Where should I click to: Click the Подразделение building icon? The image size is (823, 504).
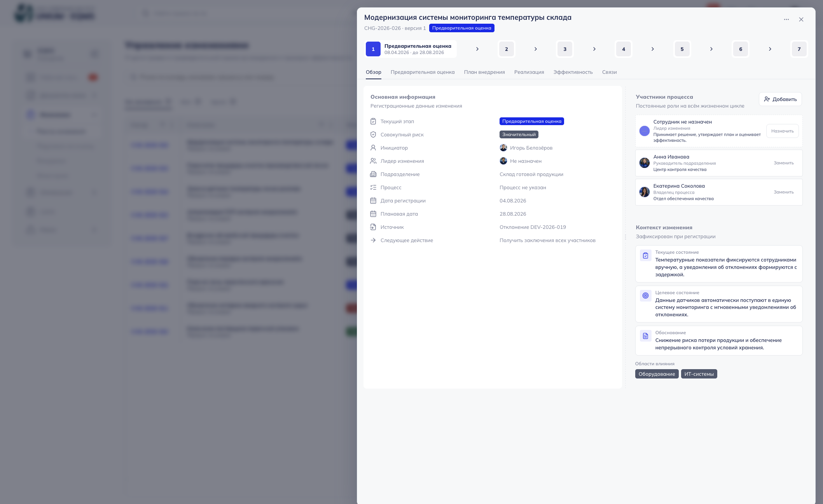point(373,174)
